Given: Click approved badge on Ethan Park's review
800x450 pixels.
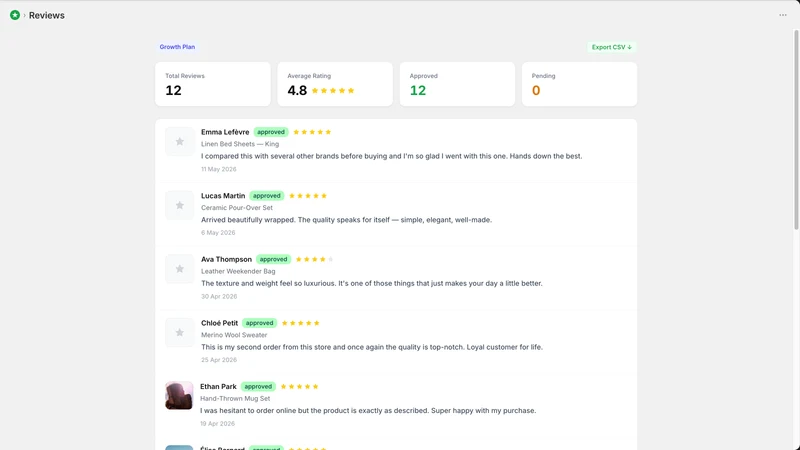Looking at the screenshot, I should (258, 387).
